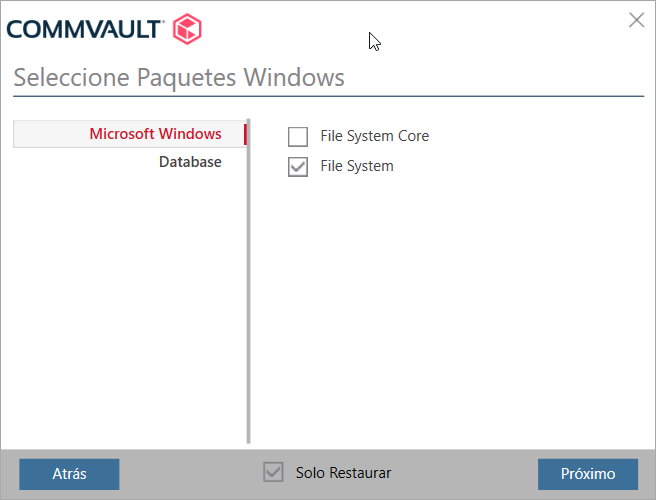This screenshot has height=500, width=656.
Task: Switch to the Database category
Action: [190, 162]
